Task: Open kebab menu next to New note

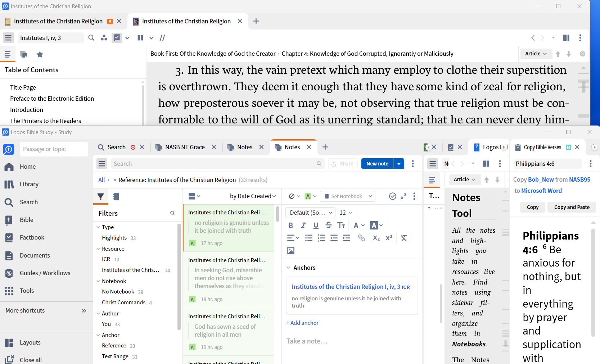Action: (x=413, y=164)
